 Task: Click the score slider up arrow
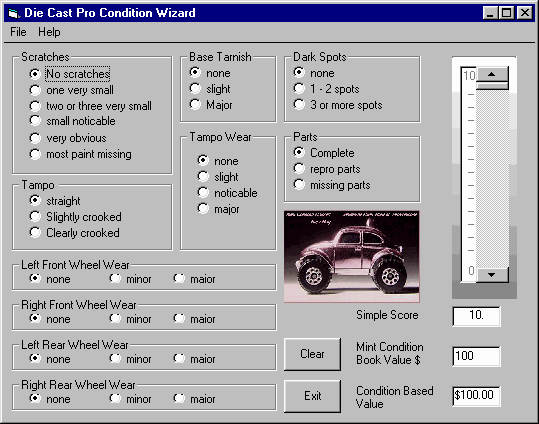[492, 74]
